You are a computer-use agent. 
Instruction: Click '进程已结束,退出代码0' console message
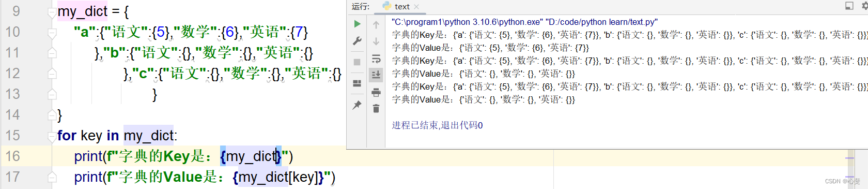coord(437,125)
